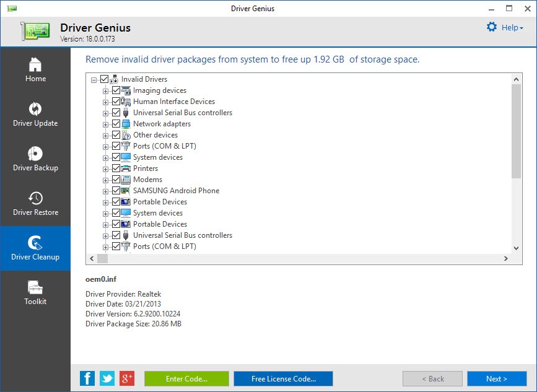The image size is (537, 392).
Task: Click the driver list scroll-down arrow
Action: tap(516, 248)
